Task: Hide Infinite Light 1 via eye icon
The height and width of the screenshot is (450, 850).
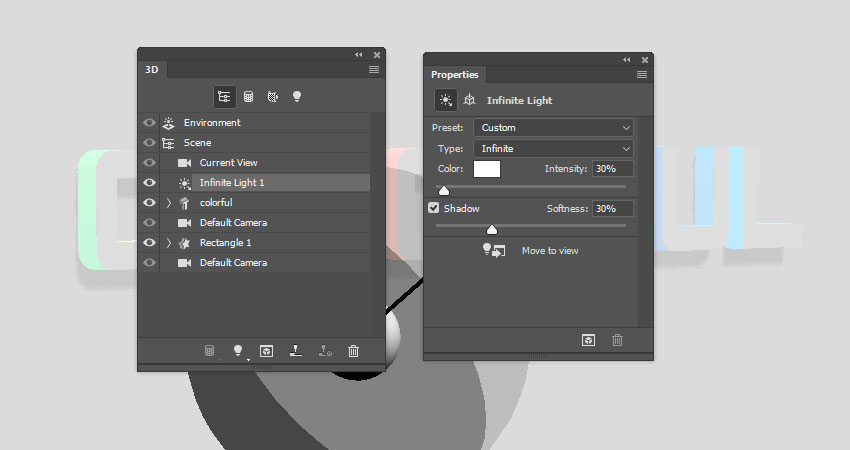Action: tap(149, 183)
